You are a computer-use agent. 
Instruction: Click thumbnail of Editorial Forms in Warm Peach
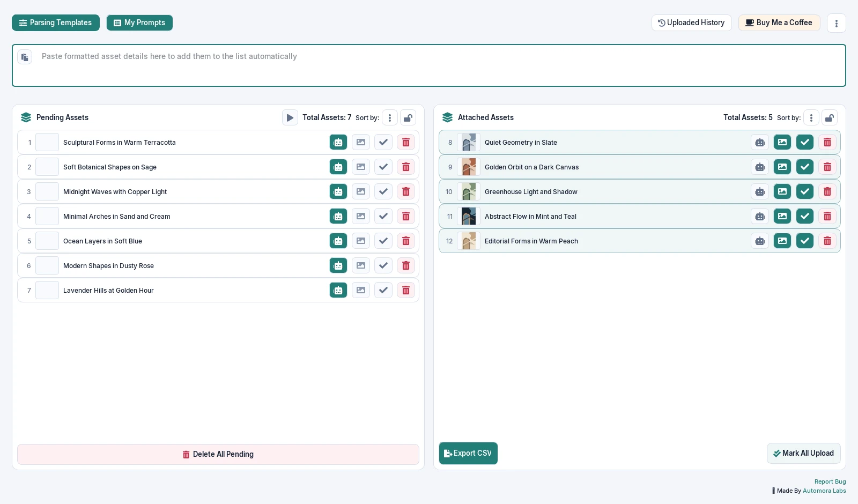tap(469, 241)
